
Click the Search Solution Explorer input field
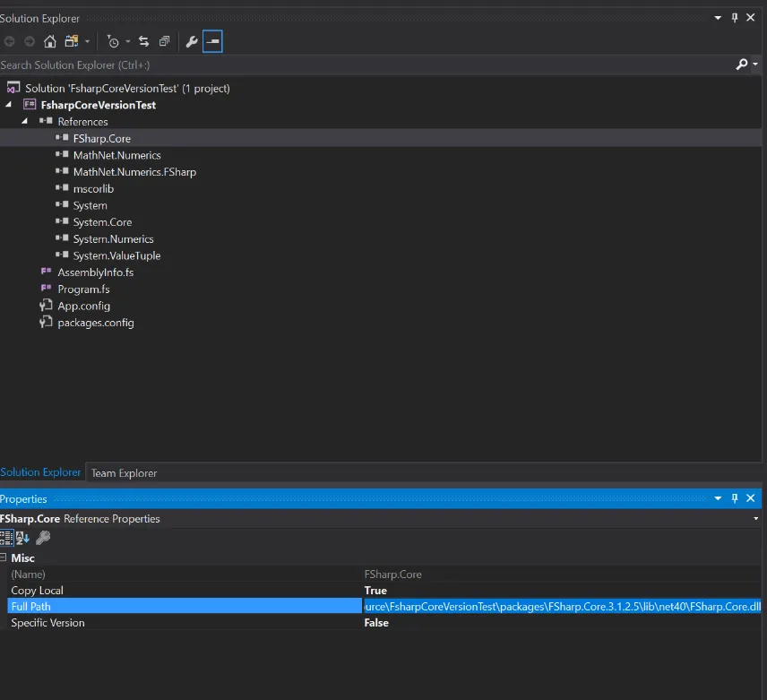[x=358, y=65]
